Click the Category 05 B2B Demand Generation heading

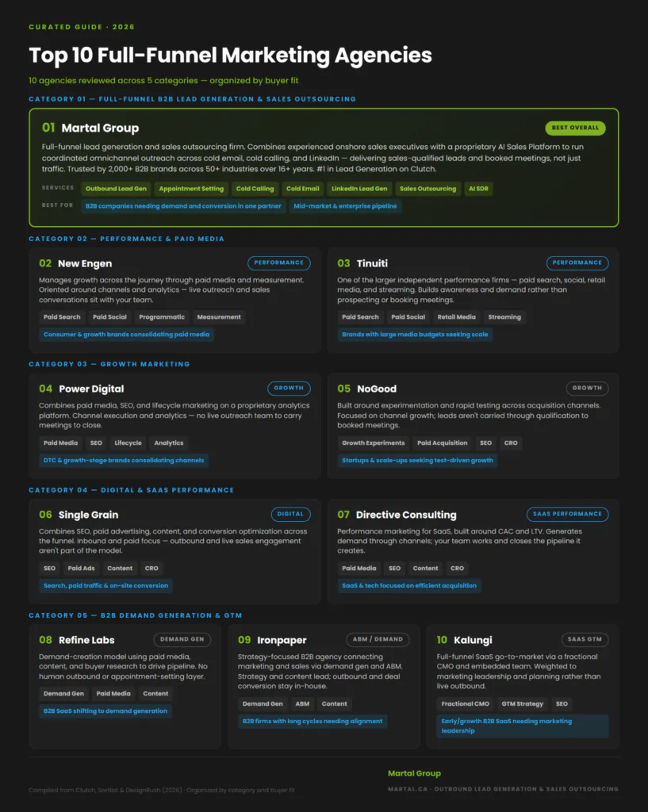136,615
